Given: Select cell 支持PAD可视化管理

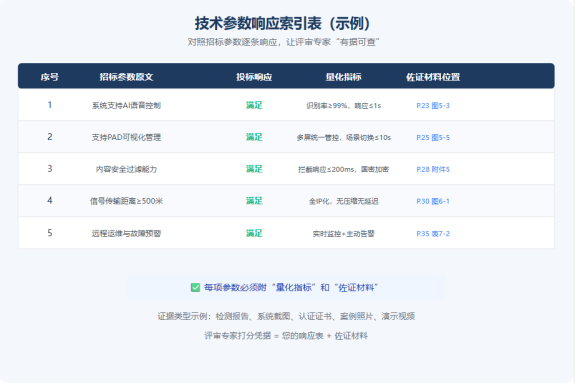Looking at the screenshot, I should pos(126,137).
